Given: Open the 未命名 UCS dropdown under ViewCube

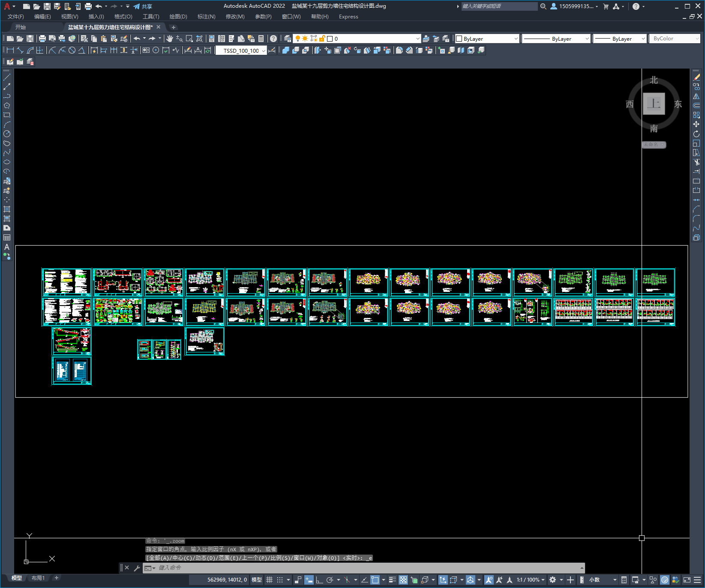Looking at the screenshot, I should (654, 145).
